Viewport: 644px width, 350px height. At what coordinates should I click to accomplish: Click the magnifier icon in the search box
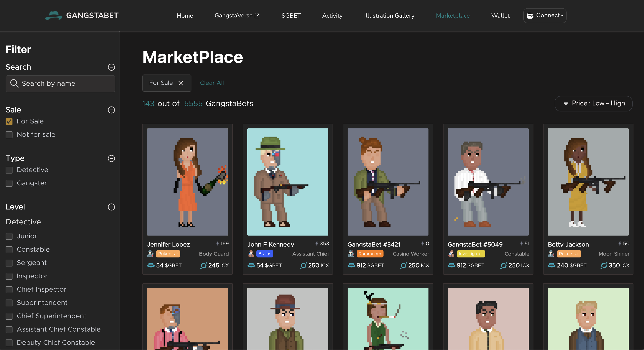14,84
